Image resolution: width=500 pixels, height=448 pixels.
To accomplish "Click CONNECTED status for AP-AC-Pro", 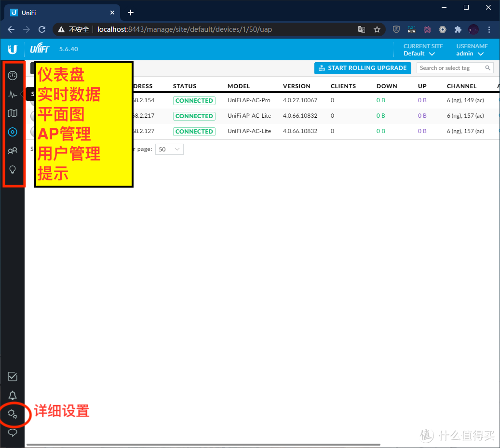I will [x=194, y=101].
